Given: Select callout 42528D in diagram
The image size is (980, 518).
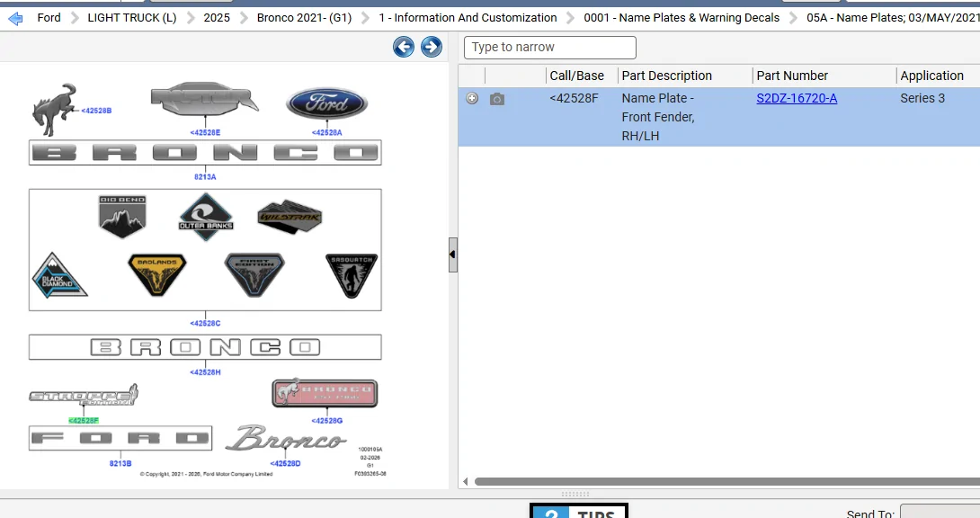Looking at the screenshot, I should (285, 464).
